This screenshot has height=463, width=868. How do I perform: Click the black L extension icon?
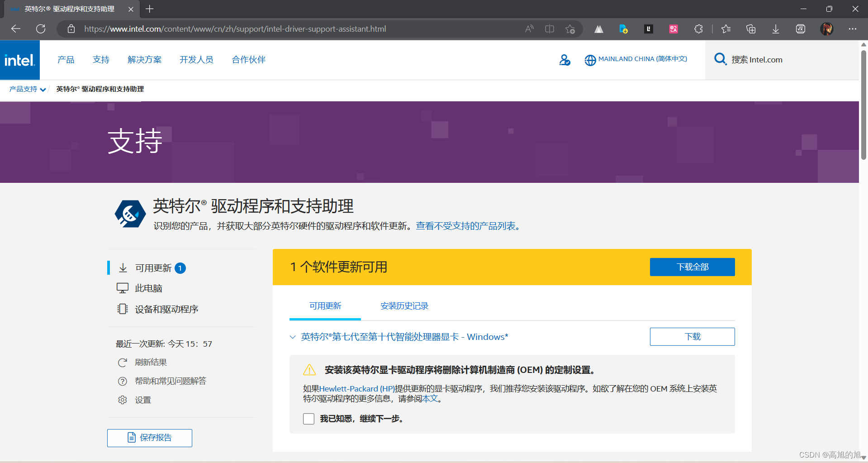pyautogui.click(x=649, y=29)
